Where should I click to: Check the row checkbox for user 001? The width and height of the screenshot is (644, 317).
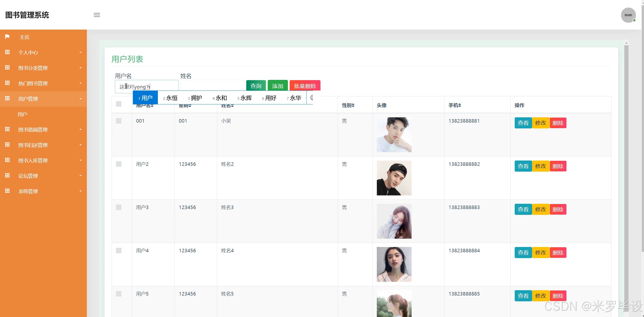[119, 121]
